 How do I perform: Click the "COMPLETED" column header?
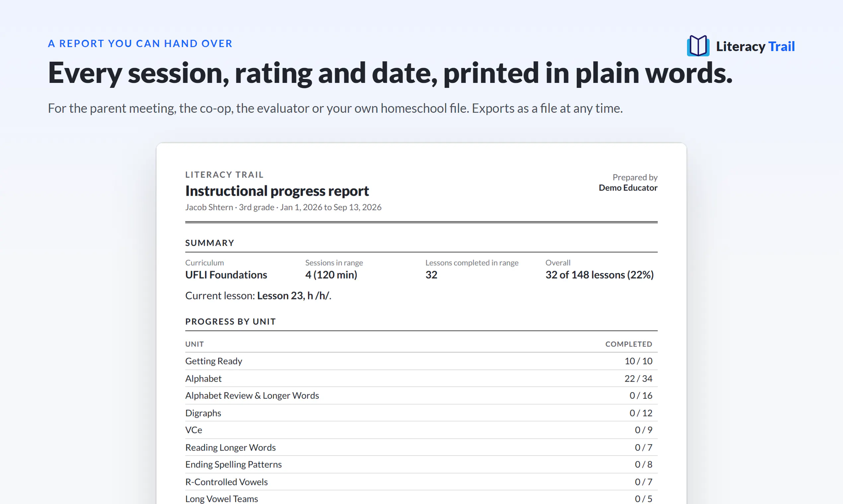(x=629, y=344)
